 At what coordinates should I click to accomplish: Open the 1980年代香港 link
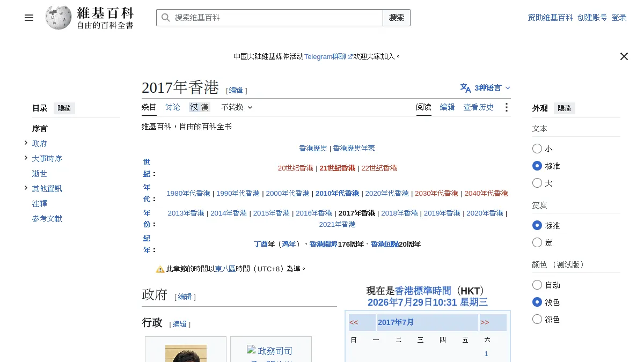pos(188,193)
